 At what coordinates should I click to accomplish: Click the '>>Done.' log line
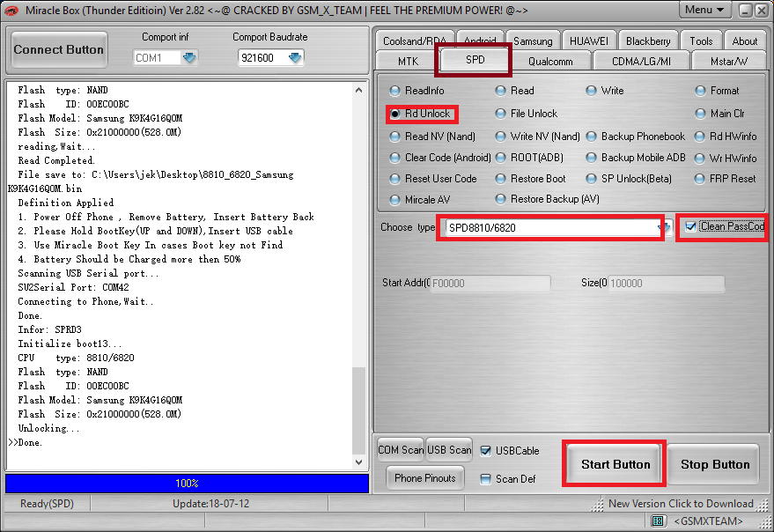point(26,442)
